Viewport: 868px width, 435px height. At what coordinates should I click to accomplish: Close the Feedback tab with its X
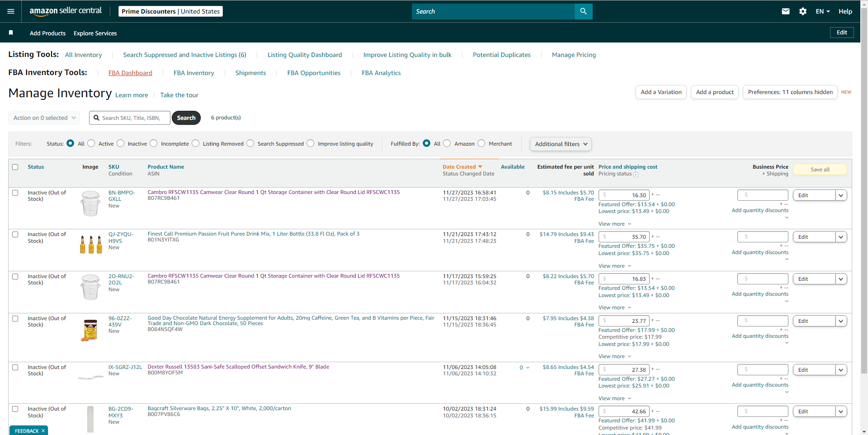tap(43, 430)
